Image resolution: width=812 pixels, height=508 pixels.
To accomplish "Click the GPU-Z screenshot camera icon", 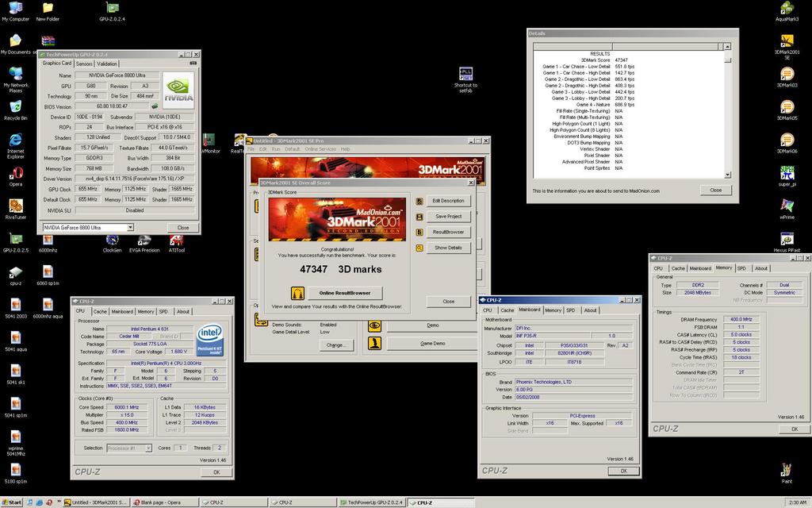I will tap(193, 63).
